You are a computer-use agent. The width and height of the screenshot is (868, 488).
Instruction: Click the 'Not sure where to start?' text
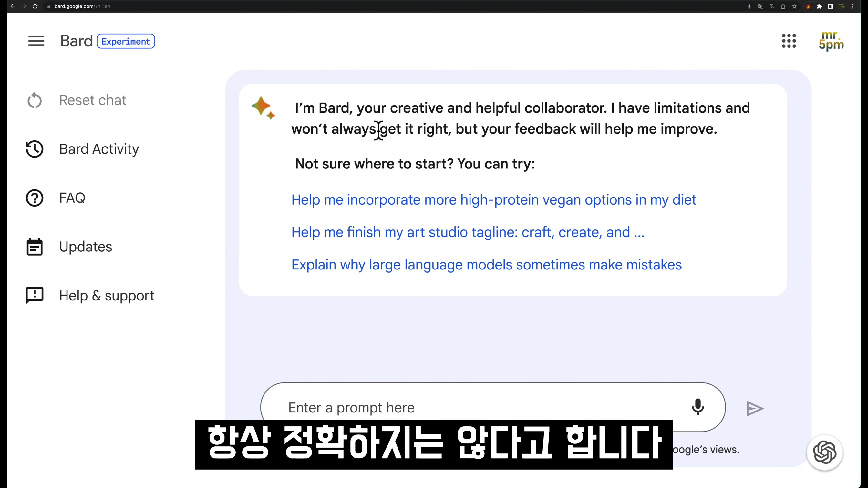click(374, 164)
